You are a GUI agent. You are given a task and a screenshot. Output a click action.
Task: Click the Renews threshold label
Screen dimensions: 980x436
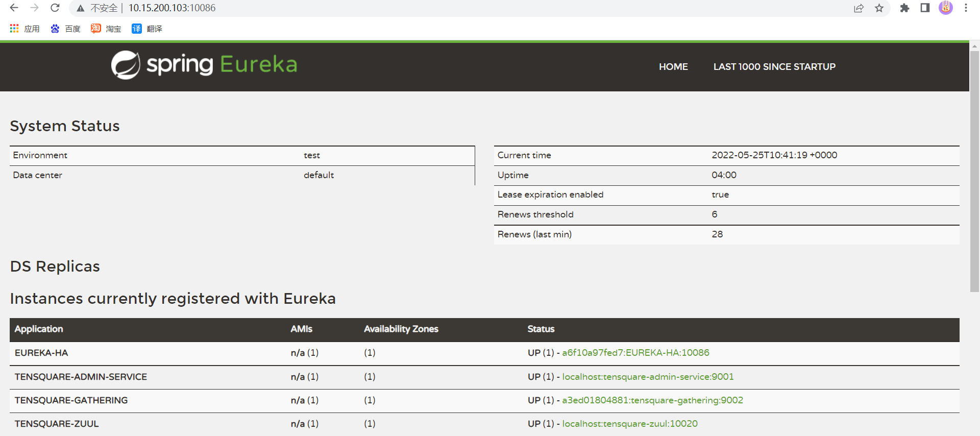coord(535,214)
